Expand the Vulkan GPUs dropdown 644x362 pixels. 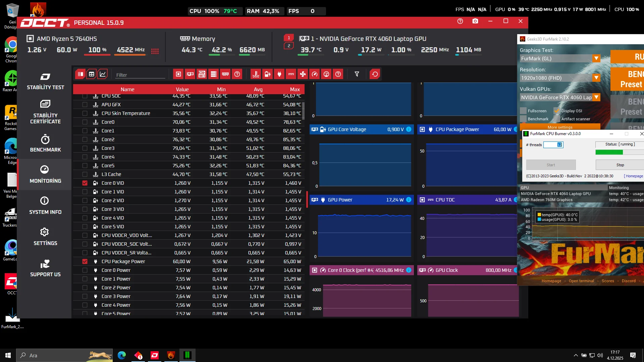click(x=596, y=97)
